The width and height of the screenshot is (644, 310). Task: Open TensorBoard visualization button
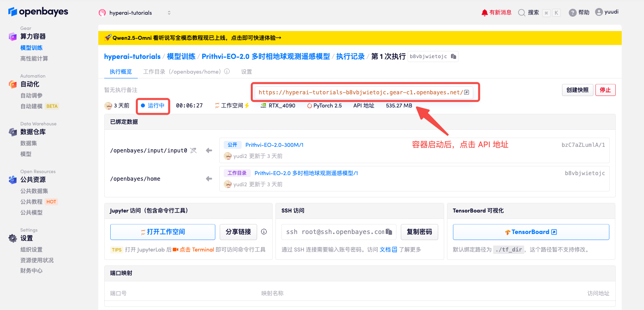click(531, 232)
